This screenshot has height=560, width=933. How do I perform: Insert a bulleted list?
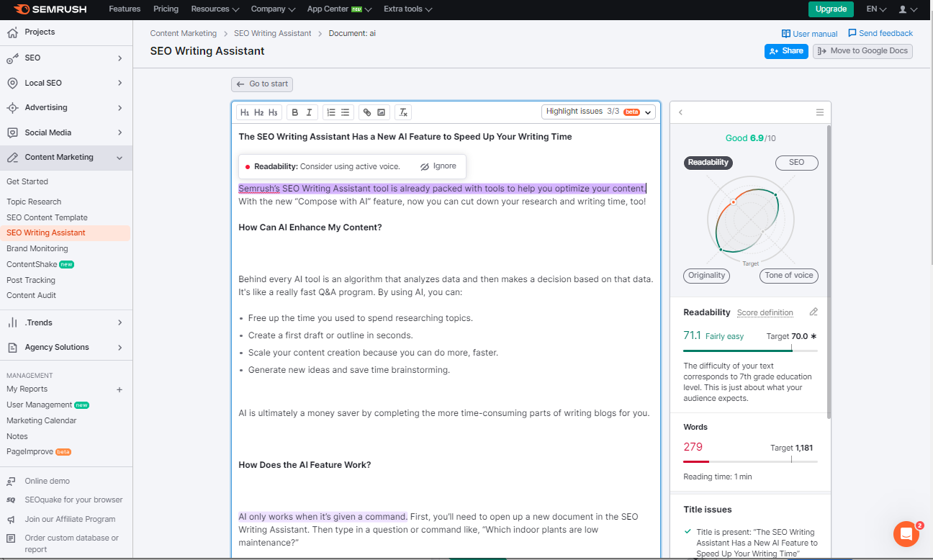click(346, 112)
